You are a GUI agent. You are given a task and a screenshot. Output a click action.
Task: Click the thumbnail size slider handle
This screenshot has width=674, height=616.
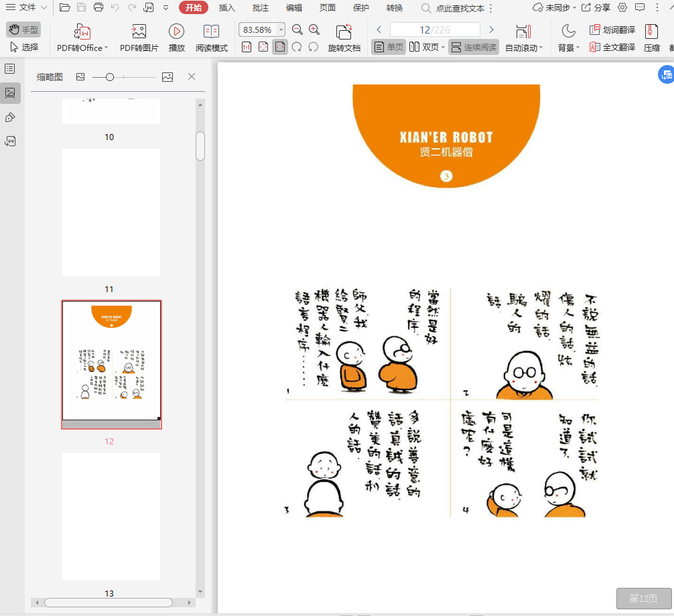(x=110, y=77)
